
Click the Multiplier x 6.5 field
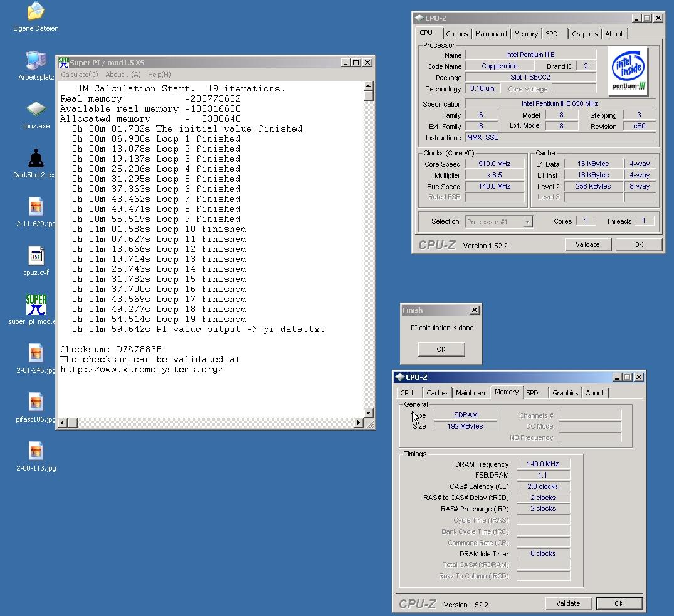[x=495, y=175]
